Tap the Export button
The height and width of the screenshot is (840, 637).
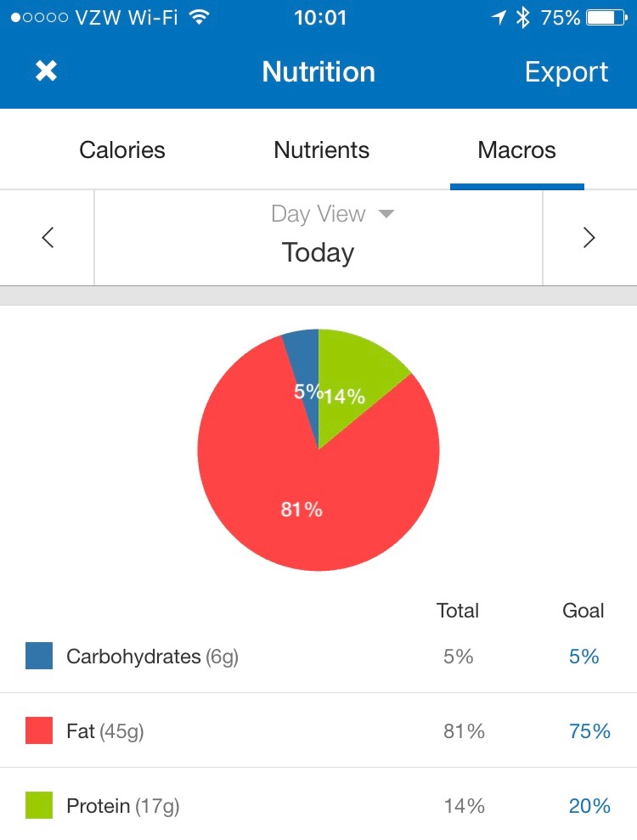(567, 71)
